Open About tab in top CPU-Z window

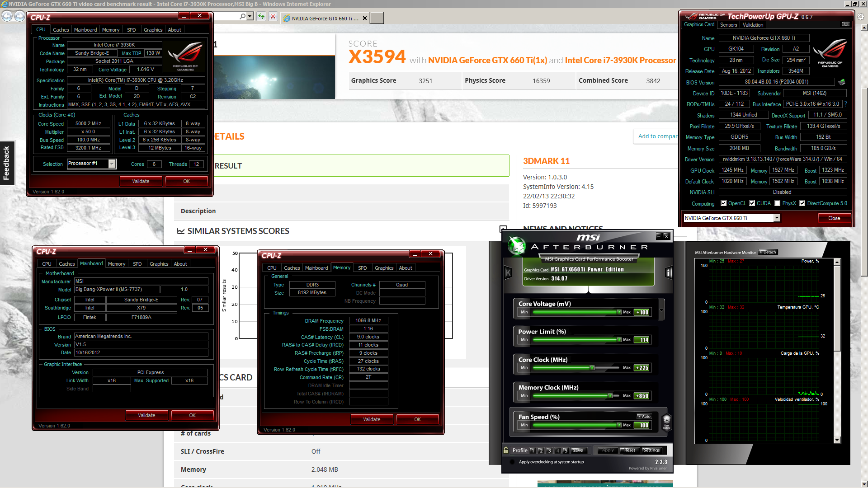175,30
